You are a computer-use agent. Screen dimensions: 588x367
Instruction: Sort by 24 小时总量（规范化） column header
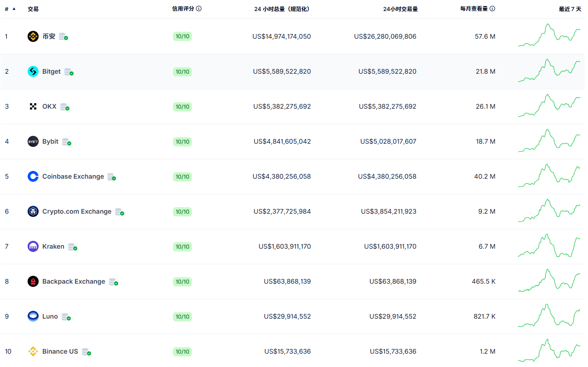pos(282,9)
